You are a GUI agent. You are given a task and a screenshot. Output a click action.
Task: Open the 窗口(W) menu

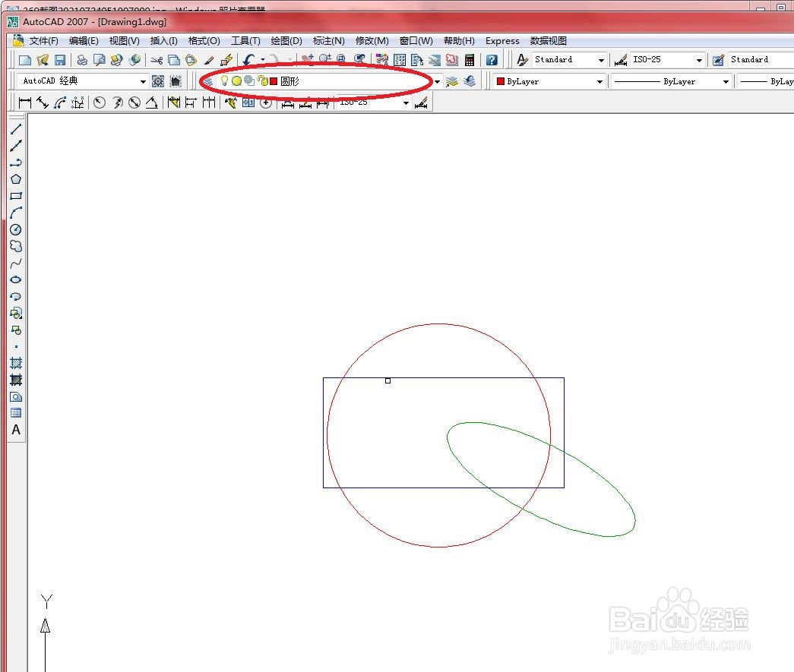tap(416, 41)
